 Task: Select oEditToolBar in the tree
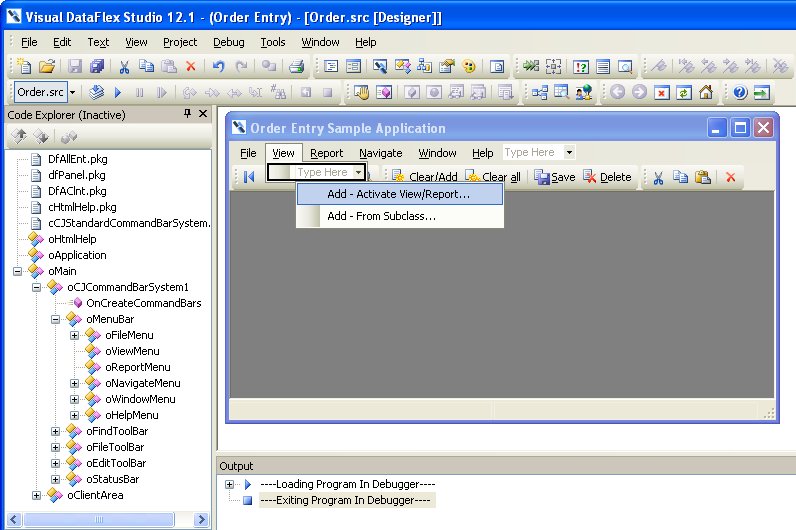tap(116, 463)
